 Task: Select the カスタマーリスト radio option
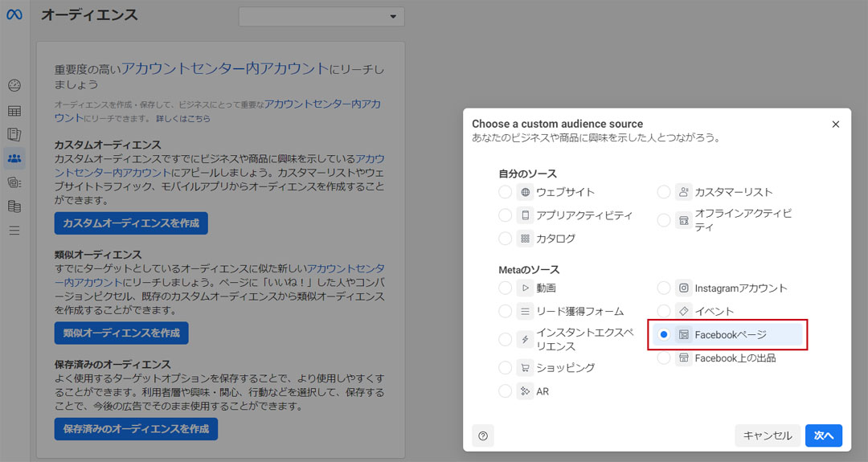(664, 192)
